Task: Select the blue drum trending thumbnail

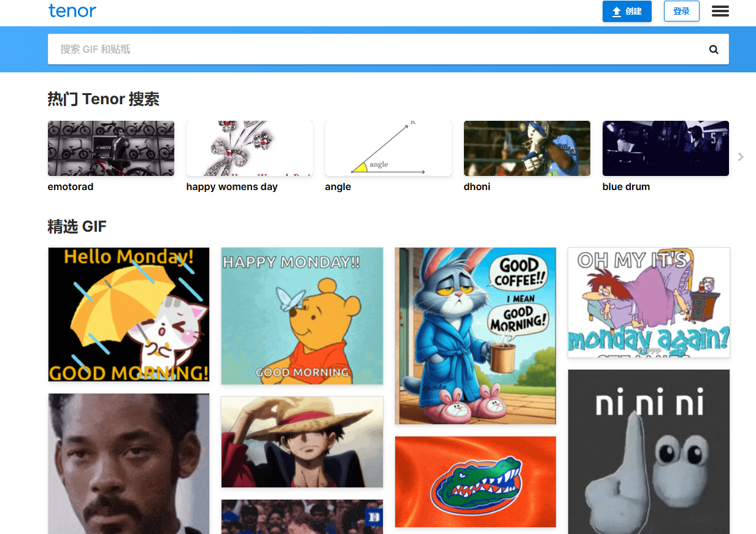Action: 666,148
